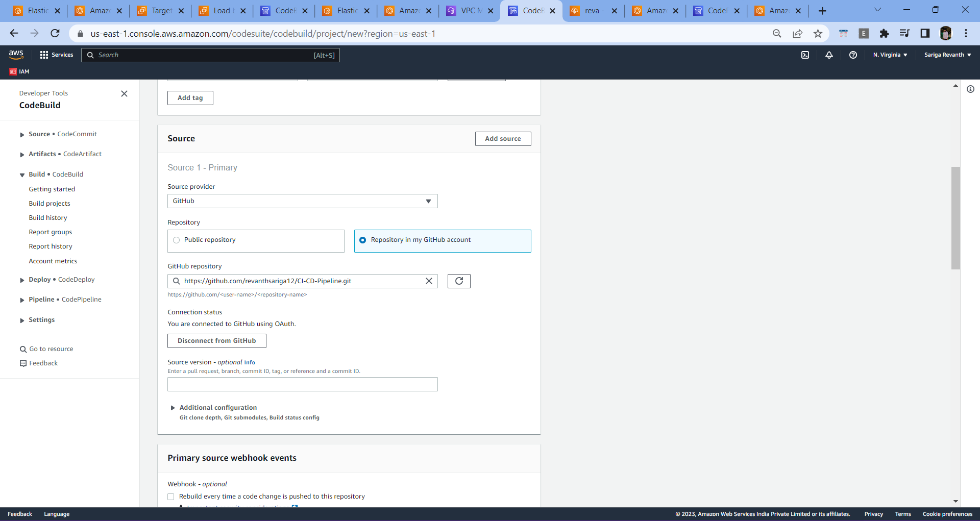Open Cookie preferences in footer

click(x=947, y=514)
